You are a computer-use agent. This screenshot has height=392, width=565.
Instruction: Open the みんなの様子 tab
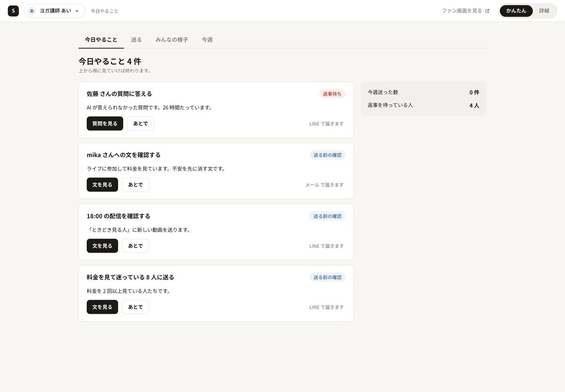click(172, 40)
